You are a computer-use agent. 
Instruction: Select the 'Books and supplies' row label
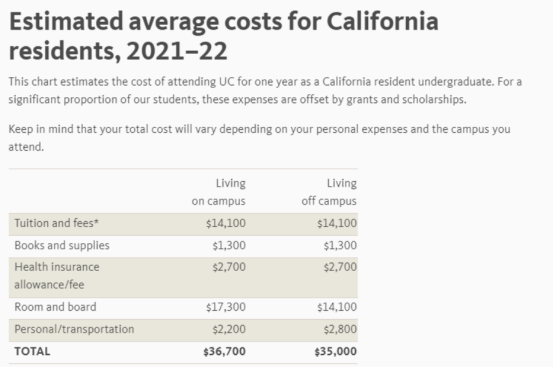(x=62, y=245)
